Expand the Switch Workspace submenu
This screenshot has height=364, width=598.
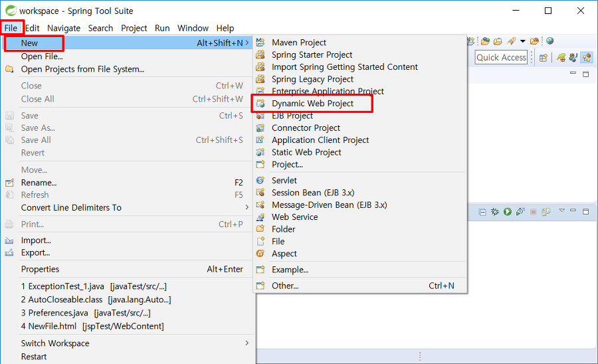point(247,343)
